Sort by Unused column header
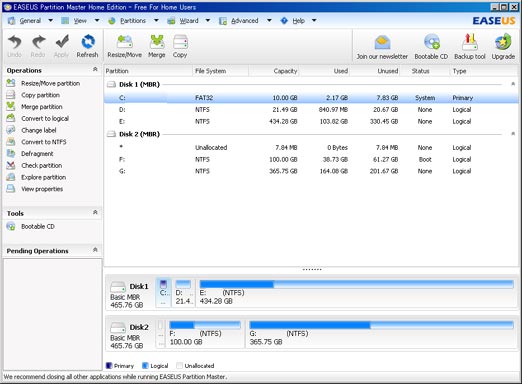Image resolution: width=522 pixels, height=384 pixels. (375, 71)
